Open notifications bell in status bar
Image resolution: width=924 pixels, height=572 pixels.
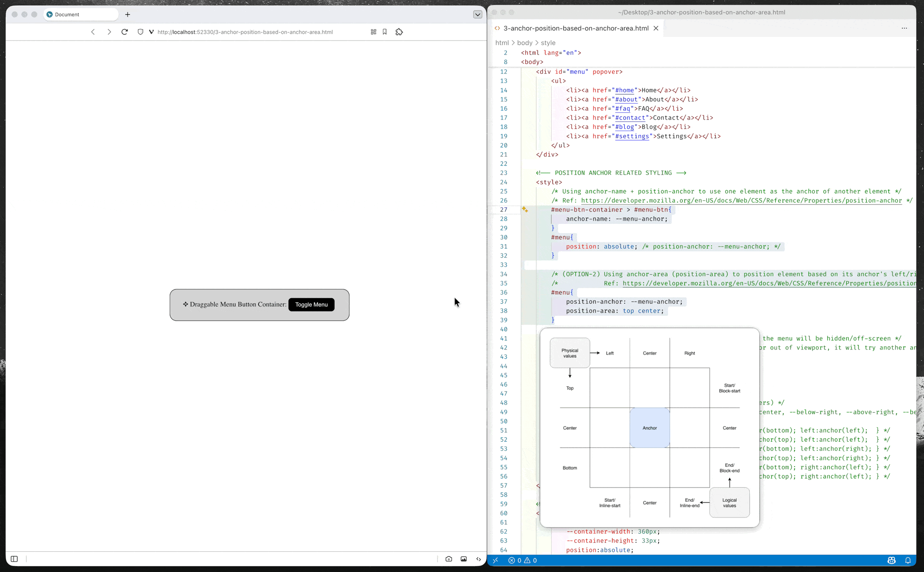[x=908, y=560]
